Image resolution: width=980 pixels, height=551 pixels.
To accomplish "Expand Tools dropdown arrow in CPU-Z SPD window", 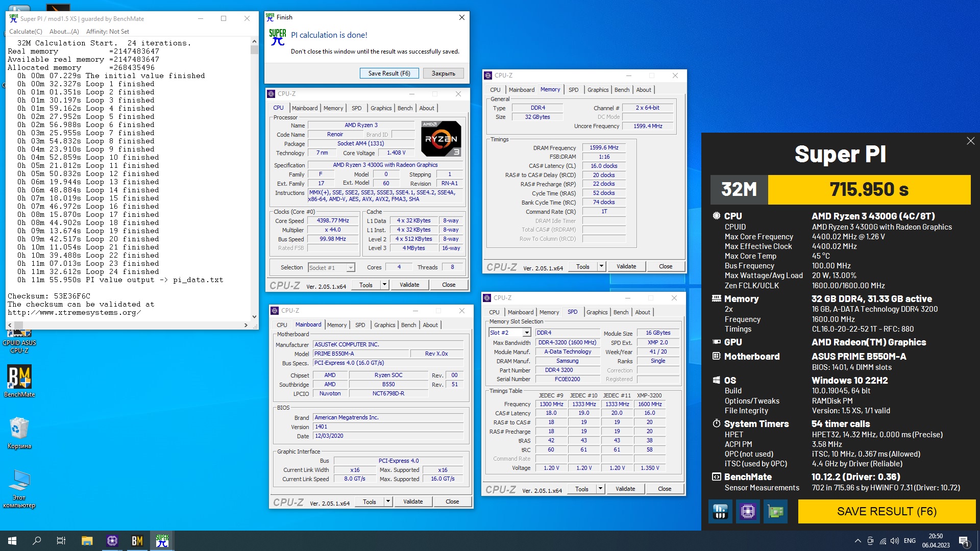I will pos(600,489).
